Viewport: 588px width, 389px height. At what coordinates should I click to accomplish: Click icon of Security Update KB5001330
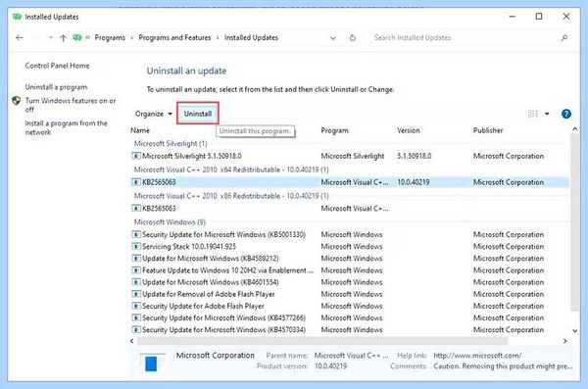click(136, 234)
